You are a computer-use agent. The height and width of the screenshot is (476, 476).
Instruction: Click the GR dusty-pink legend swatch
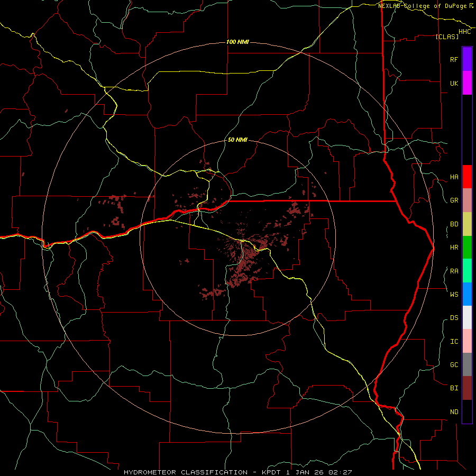pyautogui.click(x=467, y=200)
